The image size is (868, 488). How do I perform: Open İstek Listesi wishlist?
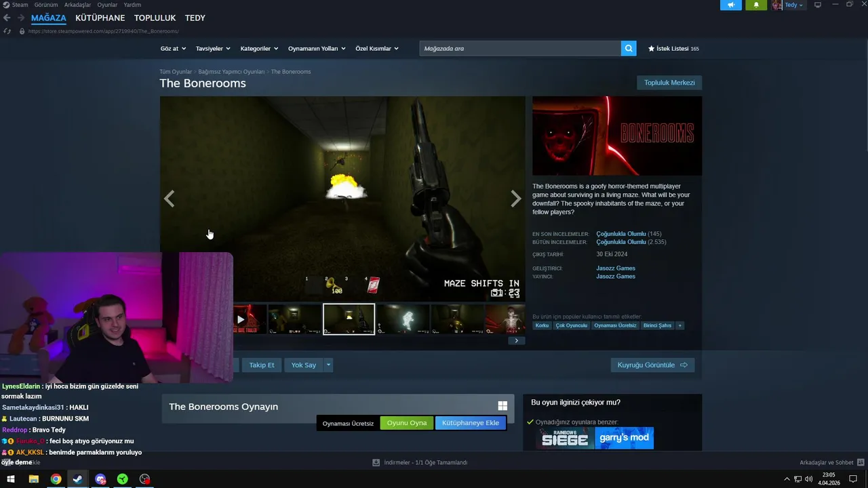pyautogui.click(x=673, y=49)
